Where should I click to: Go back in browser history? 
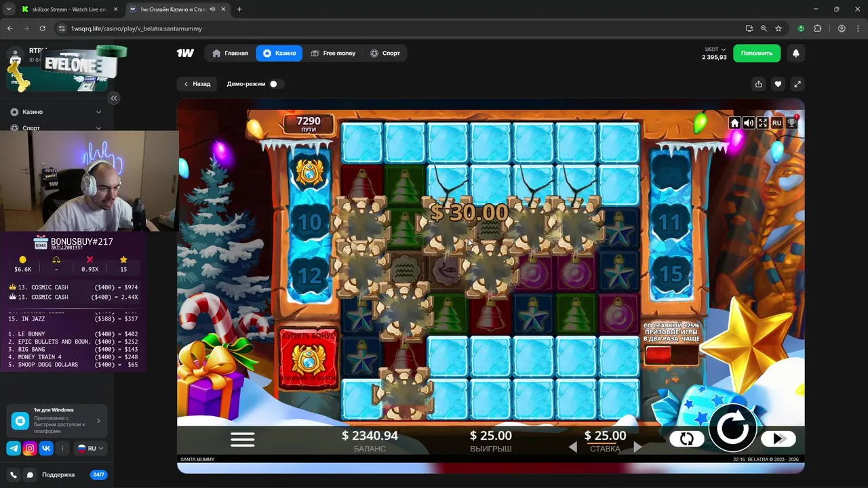coord(9,28)
